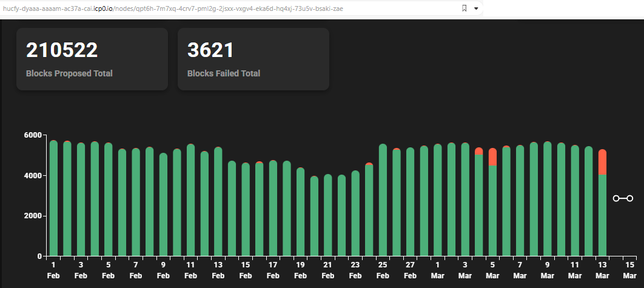Click the red failed segment on 13 Mar bar
The width and height of the screenshot is (644, 288).
click(x=603, y=162)
